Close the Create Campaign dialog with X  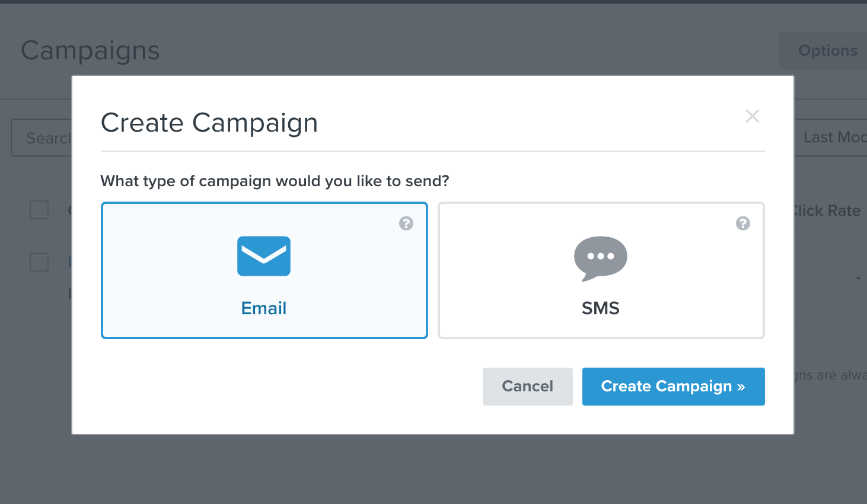[x=752, y=116]
